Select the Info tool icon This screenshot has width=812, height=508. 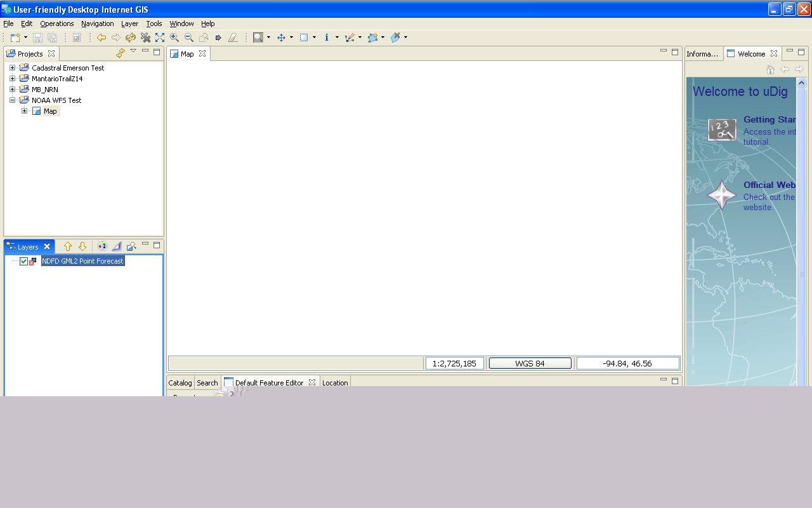click(x=327, y=37)
